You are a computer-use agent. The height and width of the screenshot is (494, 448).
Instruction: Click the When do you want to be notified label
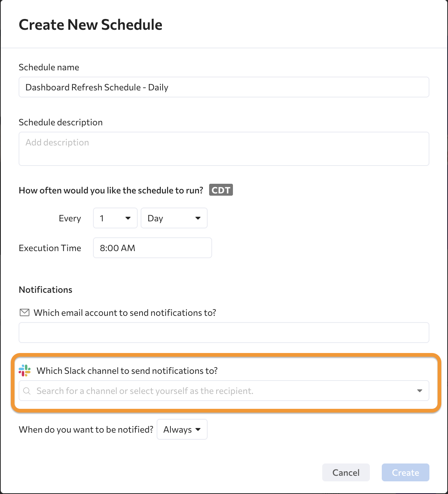coord(86,430)
